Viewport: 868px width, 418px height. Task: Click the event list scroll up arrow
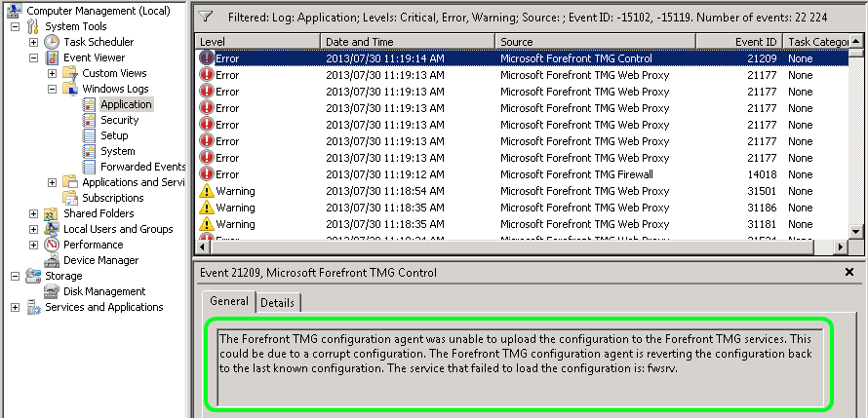pyautogui.click(x=856, y=42)
